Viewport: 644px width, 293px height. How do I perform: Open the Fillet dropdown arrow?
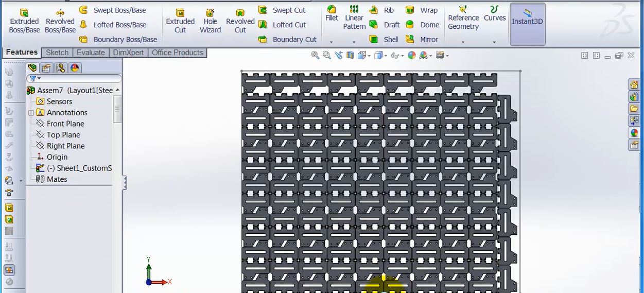332,42
